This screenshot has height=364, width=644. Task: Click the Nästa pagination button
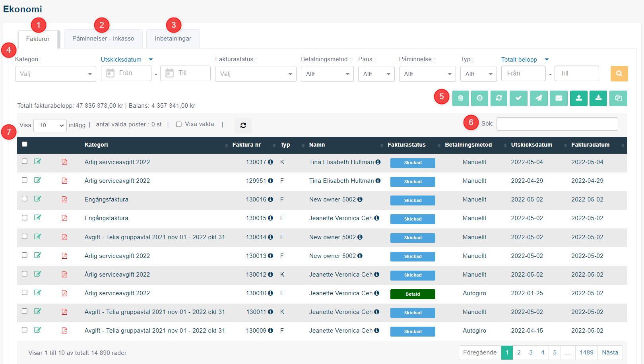coord(610,352)
